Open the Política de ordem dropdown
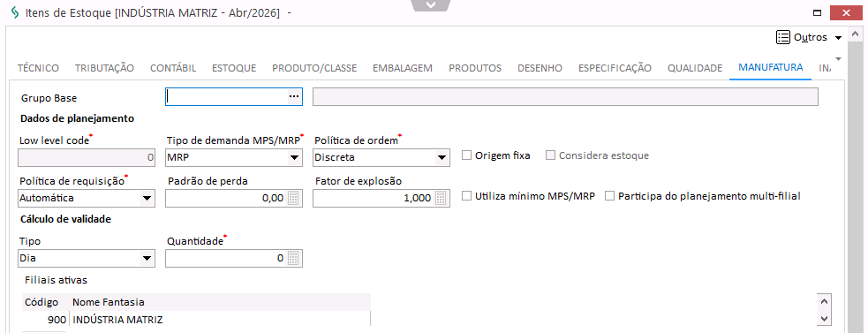Viewport: 868px width, 333px height. [442, 158]
